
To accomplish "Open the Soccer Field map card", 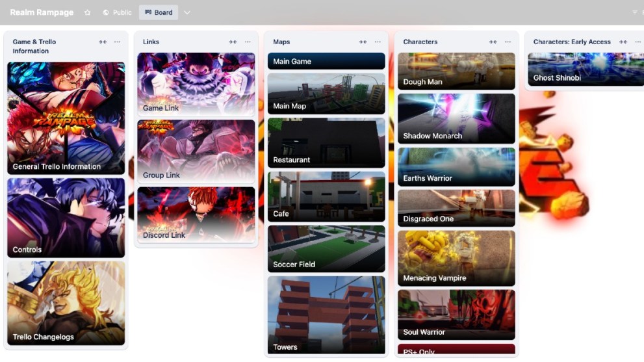I will click(326, 249).
